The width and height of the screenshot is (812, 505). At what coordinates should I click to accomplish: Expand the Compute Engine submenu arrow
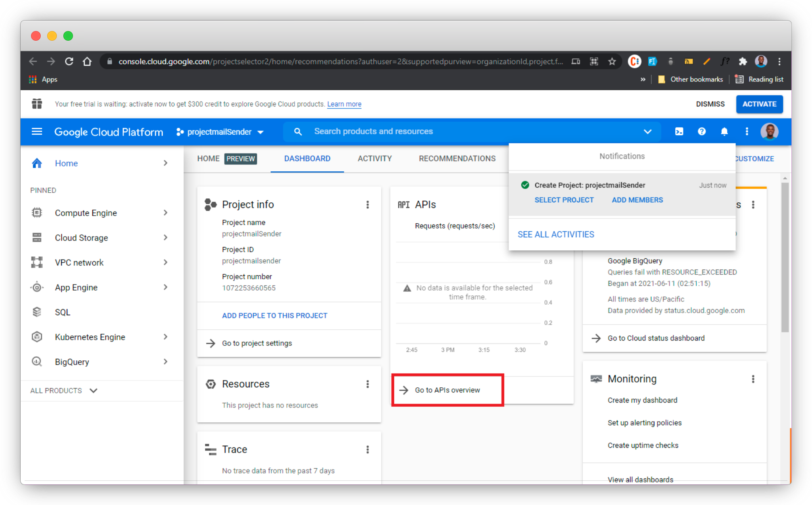165,213
